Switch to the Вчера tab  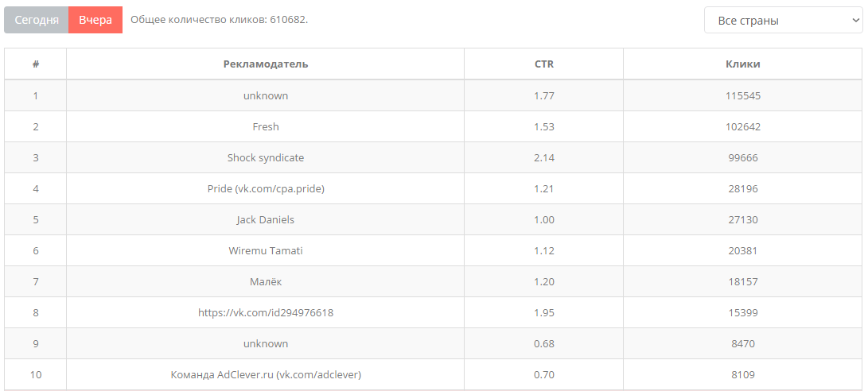[x=95, y=20]
